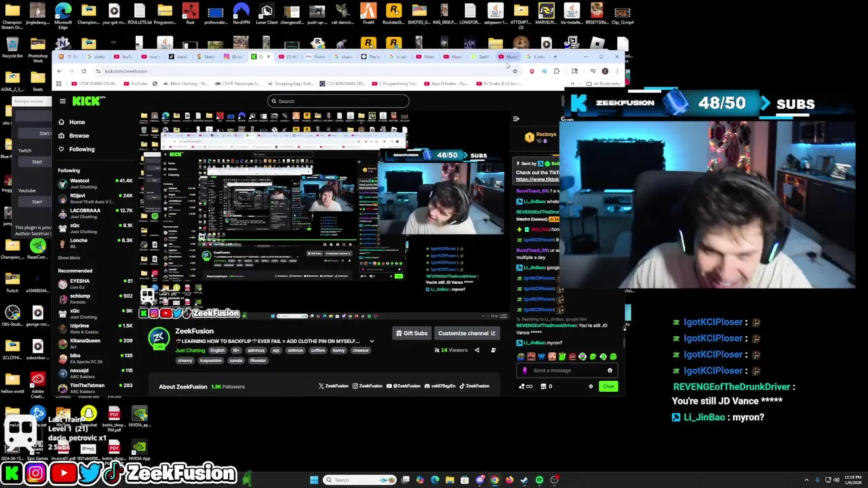
Task: Open the Discord link in About section
Action: click(x=440, y=386)
